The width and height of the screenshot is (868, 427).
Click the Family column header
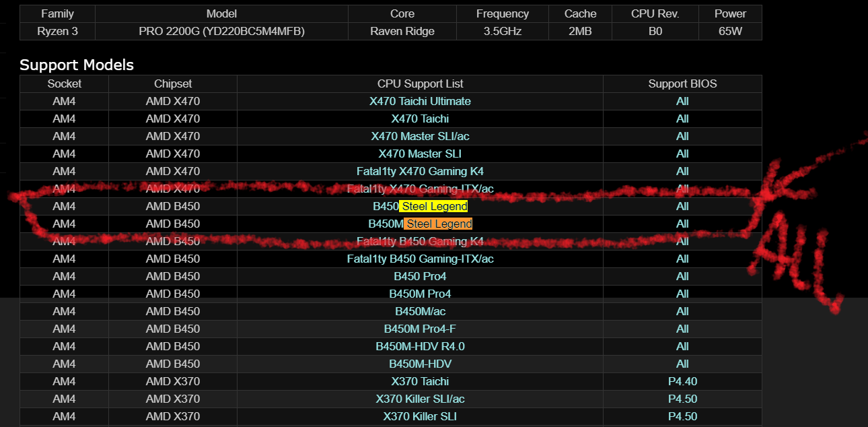(57, 13)
